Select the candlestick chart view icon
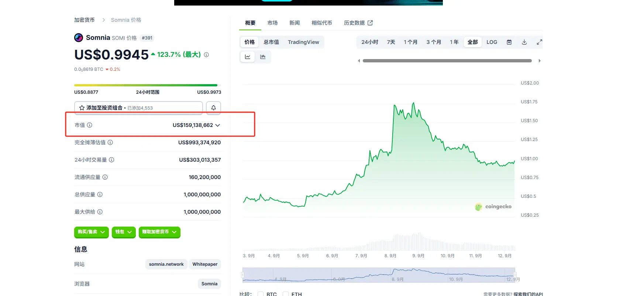644x296 pixels. click(263, 57)
